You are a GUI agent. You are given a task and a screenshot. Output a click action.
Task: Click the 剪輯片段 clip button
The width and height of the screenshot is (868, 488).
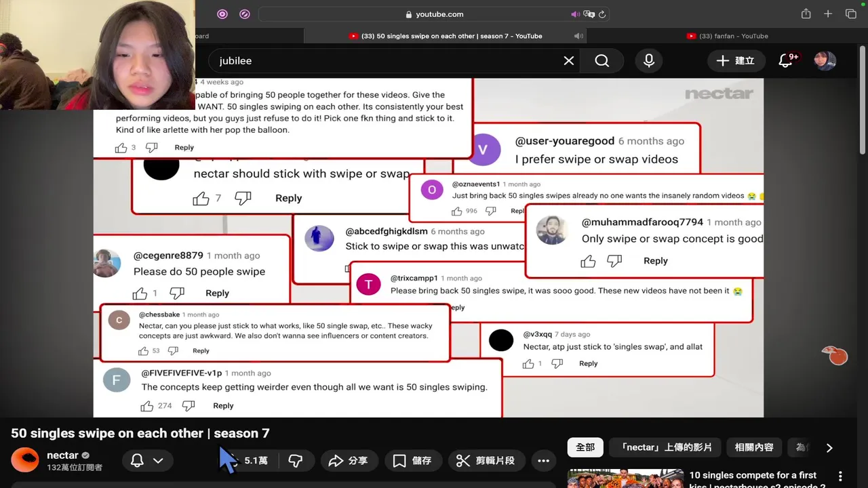(x=486, y=461)
